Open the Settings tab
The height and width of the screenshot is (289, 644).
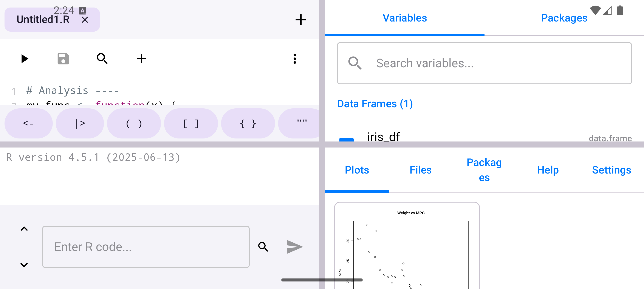[x=611, y=170]
